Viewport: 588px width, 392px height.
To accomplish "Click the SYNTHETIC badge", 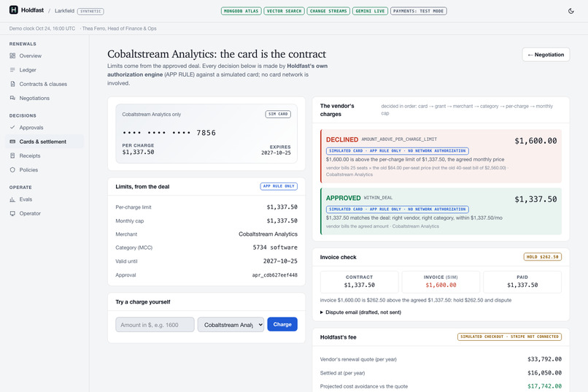I will [x=90, y=11].
